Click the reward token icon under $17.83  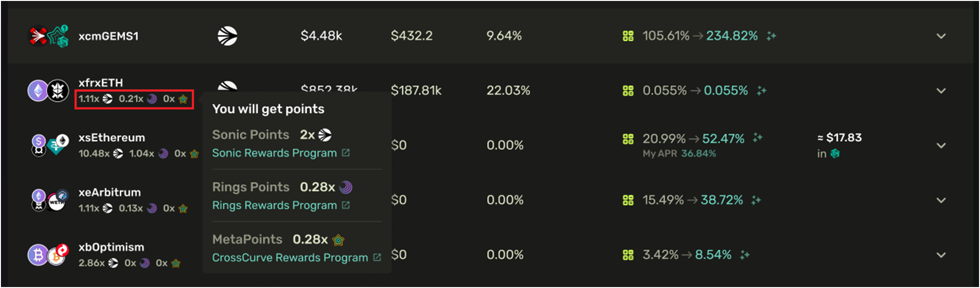835,154
